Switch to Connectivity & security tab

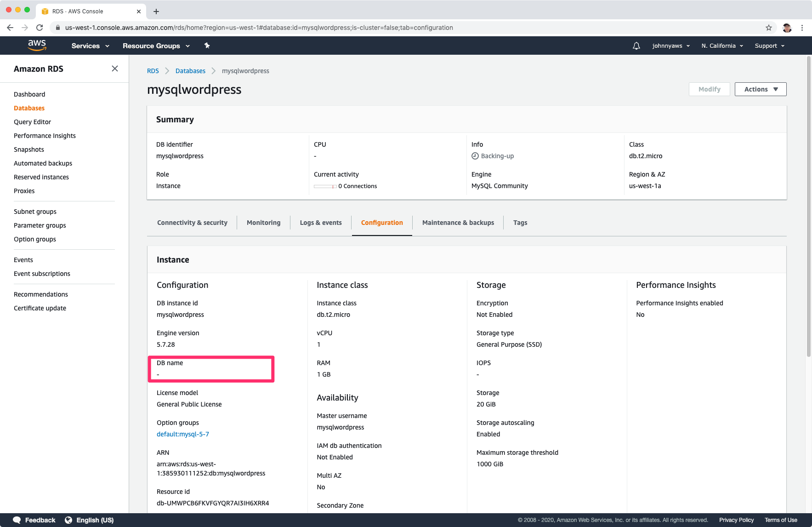click(x=192, y=223)
